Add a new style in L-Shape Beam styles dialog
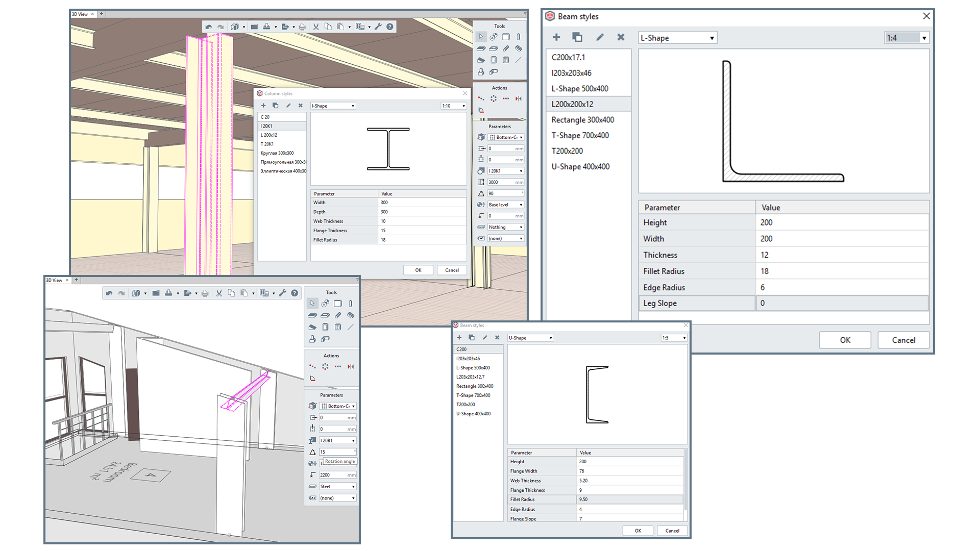 556,37
